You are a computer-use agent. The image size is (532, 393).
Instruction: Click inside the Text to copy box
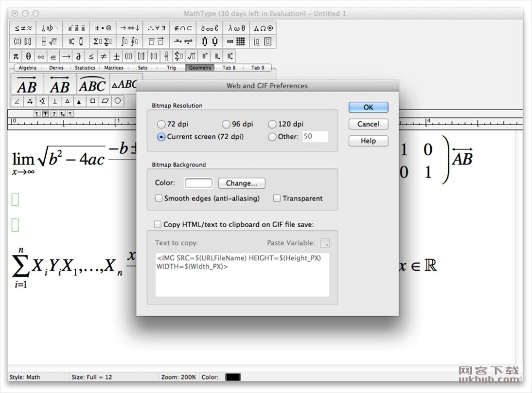[242, 274]
